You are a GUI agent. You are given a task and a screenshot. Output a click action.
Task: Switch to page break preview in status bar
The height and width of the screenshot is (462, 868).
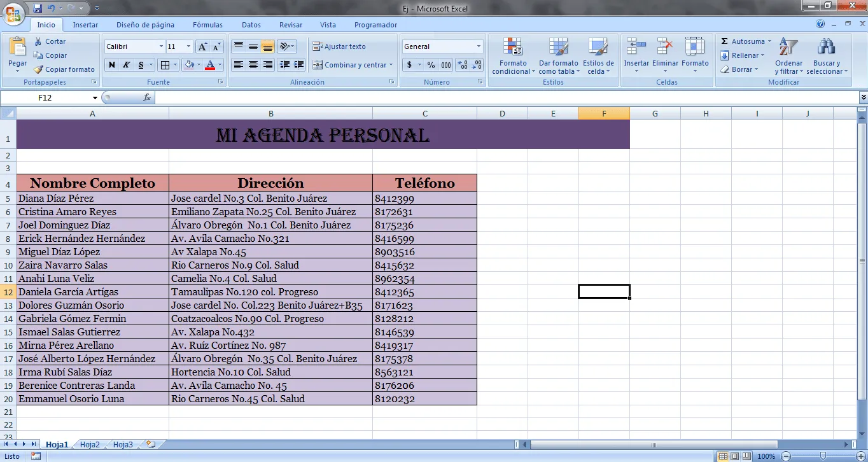click(x=746, y=456)
